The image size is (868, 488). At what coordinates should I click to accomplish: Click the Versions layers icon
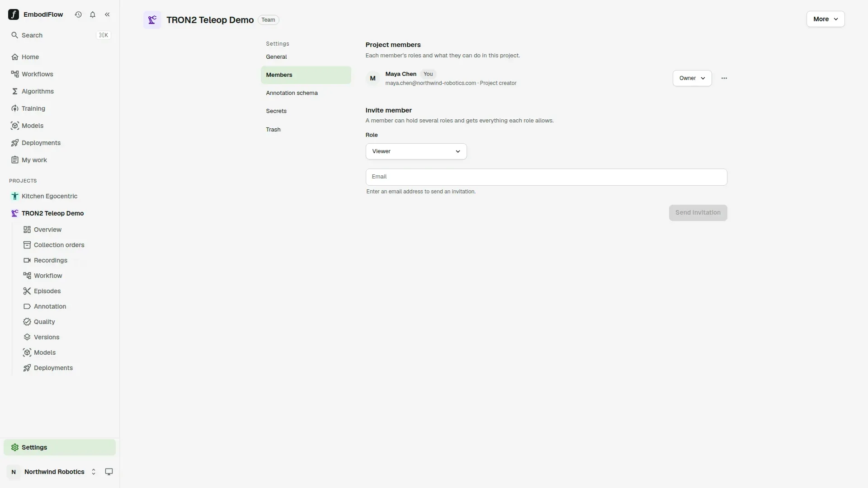27,337
